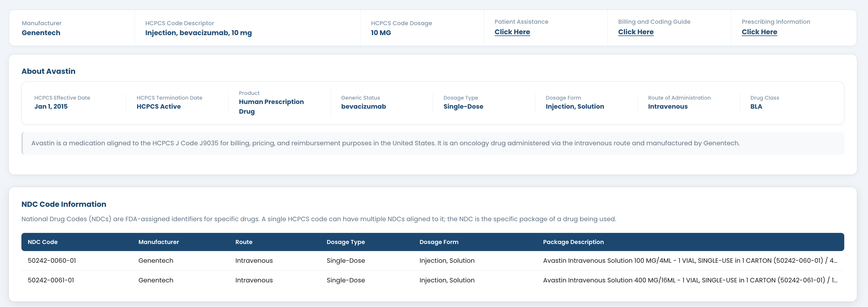The height and width of the screenshot is (307, 868).
Task: Click the Human Prescription Drug product value
Action: pyautogui.click(x=271, y=107)
